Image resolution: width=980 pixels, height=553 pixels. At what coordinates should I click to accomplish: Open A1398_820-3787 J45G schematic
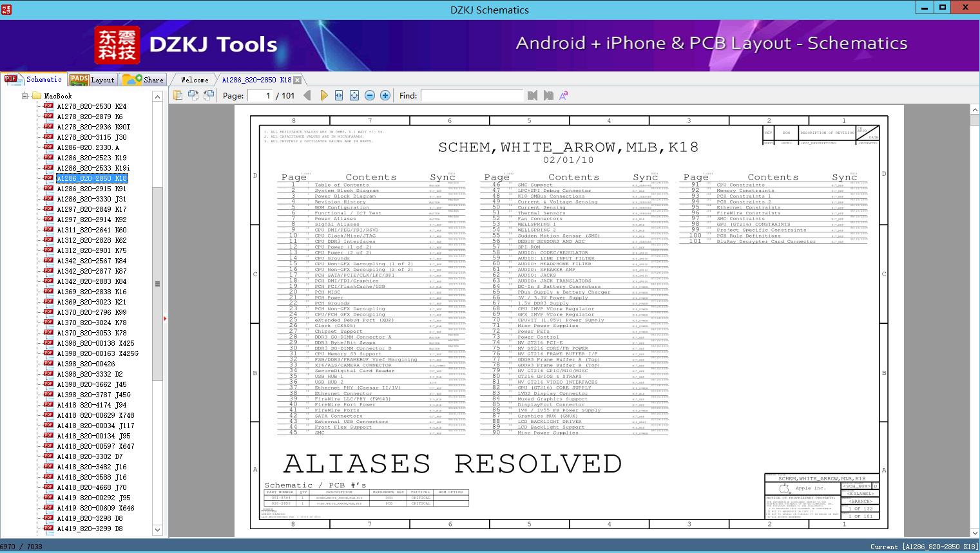93,395
